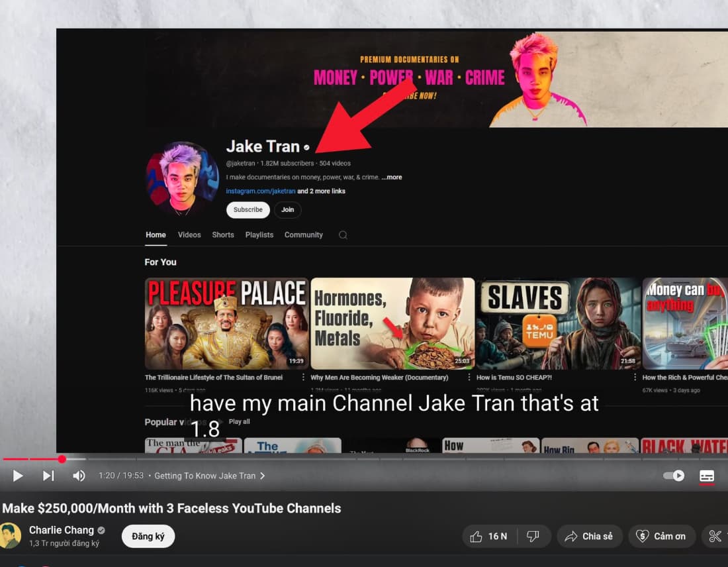Click Play all next to Popular videos
The height and width of the screenshot is (567, 728).
[x=239, y=421]
